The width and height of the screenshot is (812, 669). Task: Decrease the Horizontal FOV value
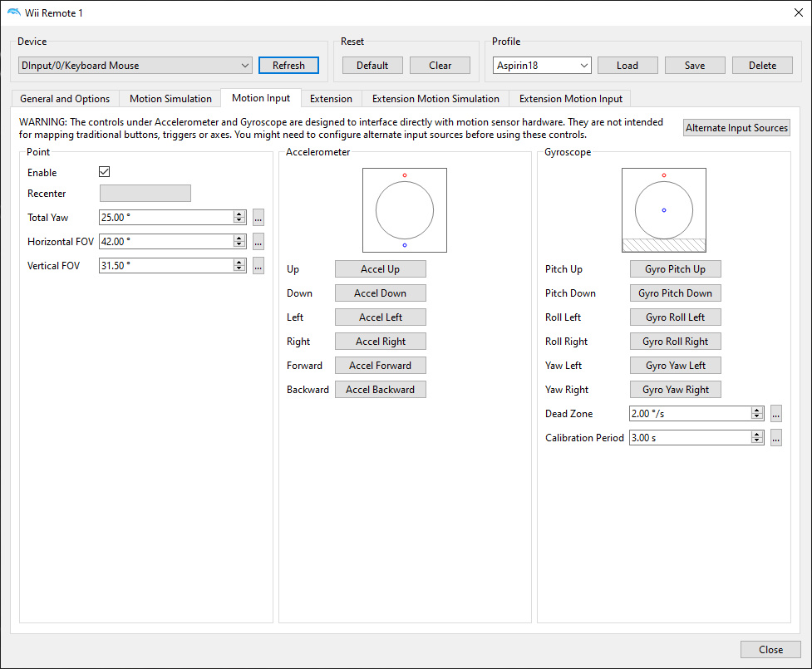pos(239,244)
